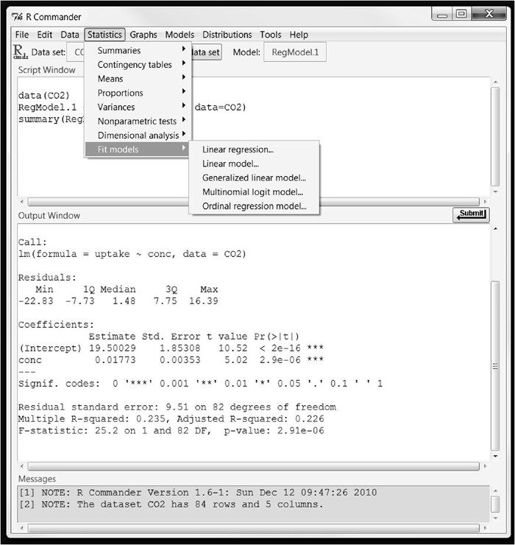Screen dimensions: 515x545
Task: Click the Tk feather window icon
Action: (17, 17)
